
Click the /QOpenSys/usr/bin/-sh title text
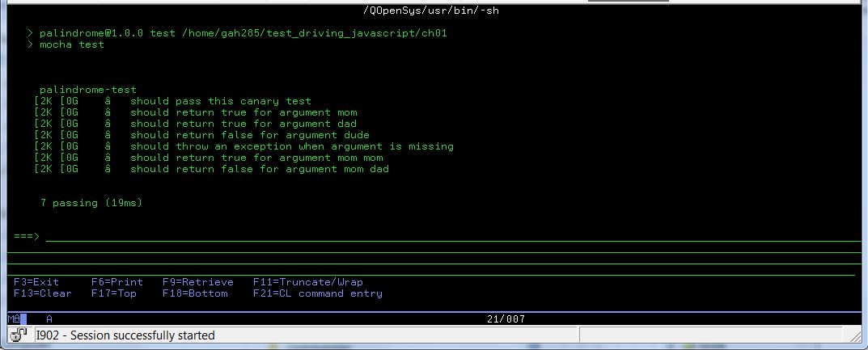click(431, 10)
